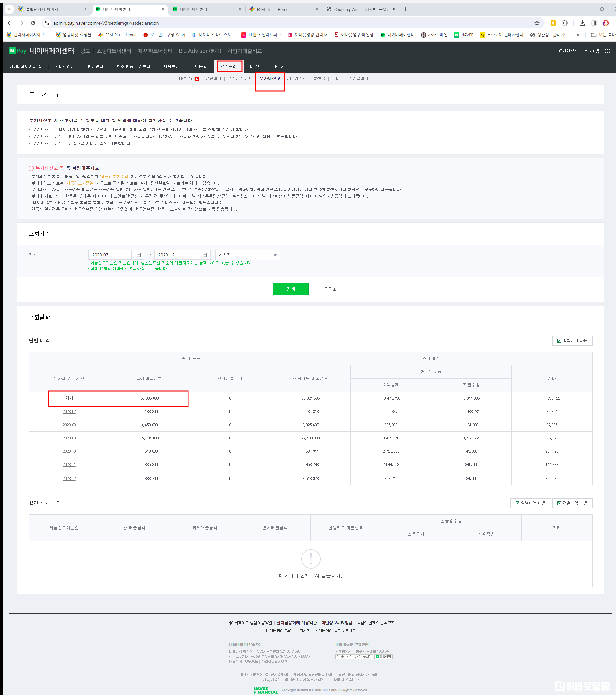The width and height of the screenshot is (616, 695).
Task: Click the 초기화 reset button
Action: (x=330, y=289)
